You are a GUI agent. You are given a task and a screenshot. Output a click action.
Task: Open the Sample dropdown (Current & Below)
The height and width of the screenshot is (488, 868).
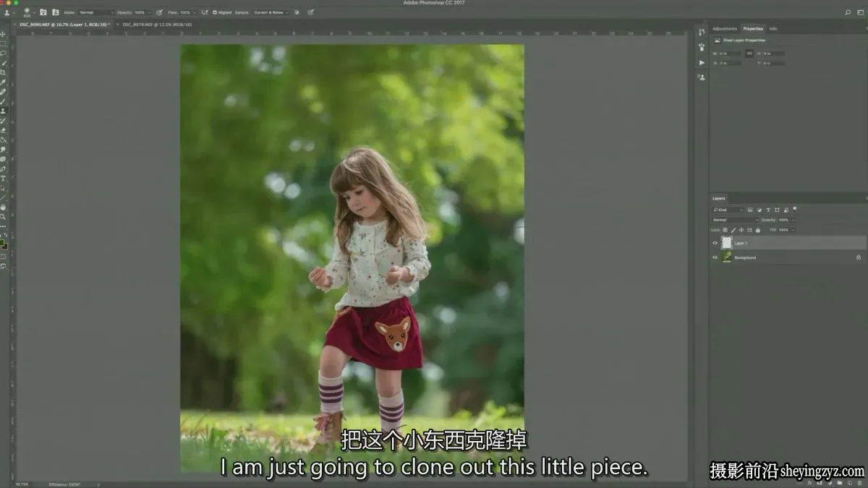tap(271, 12)
